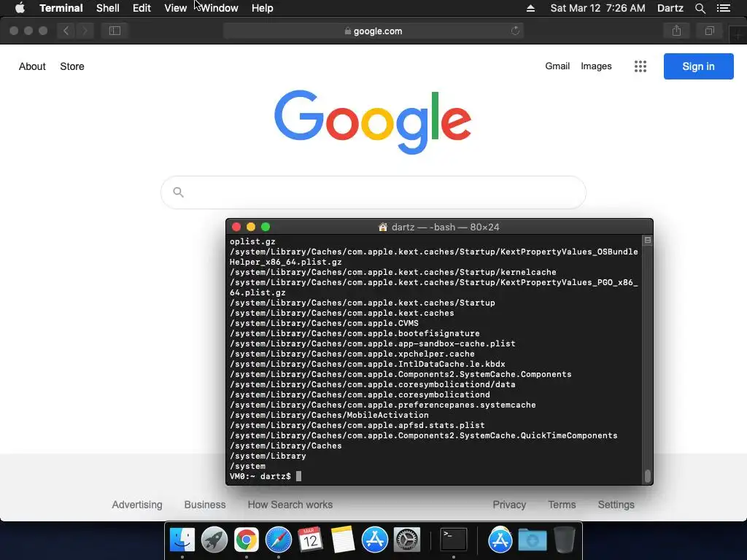Zoom the Terminal window
Viewport: 747px width, 560px height.
click(266, 227)
